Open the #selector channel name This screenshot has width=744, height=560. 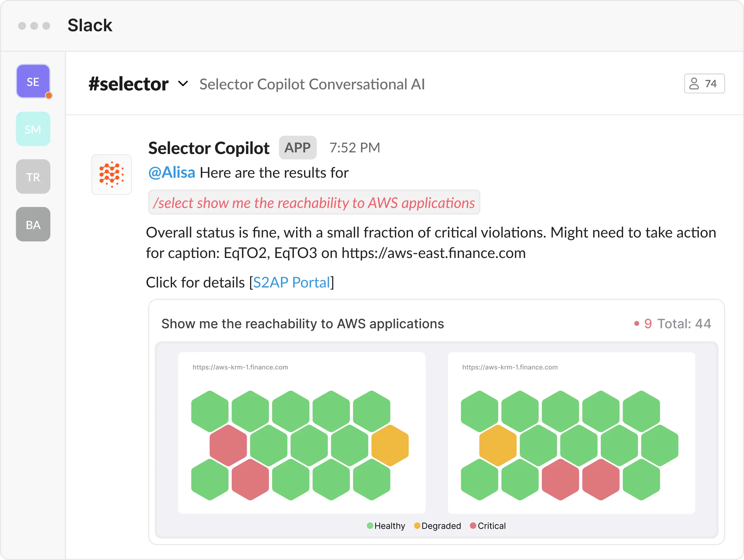point(128,84)
